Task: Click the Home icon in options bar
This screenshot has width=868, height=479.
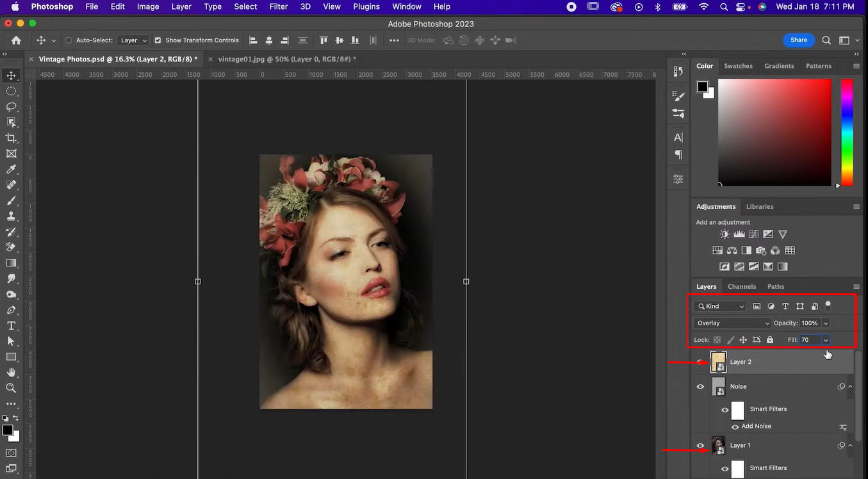Action: (x=16, y=40)
